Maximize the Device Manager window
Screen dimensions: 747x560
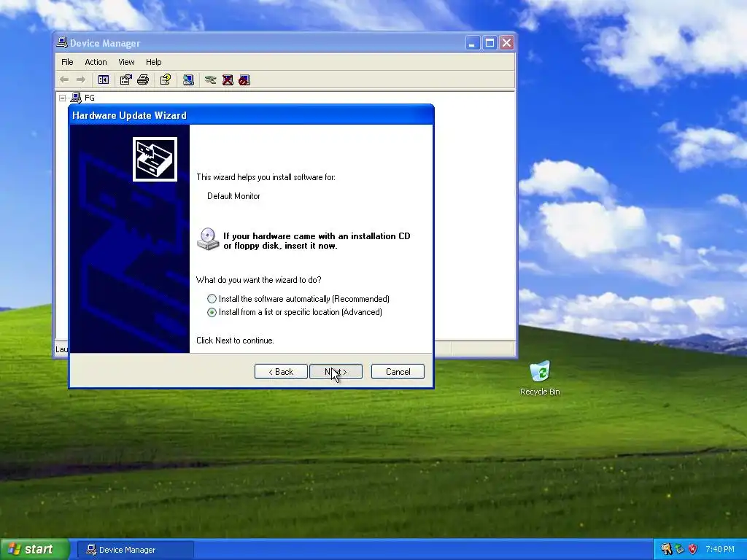click(x=489, y=43)
